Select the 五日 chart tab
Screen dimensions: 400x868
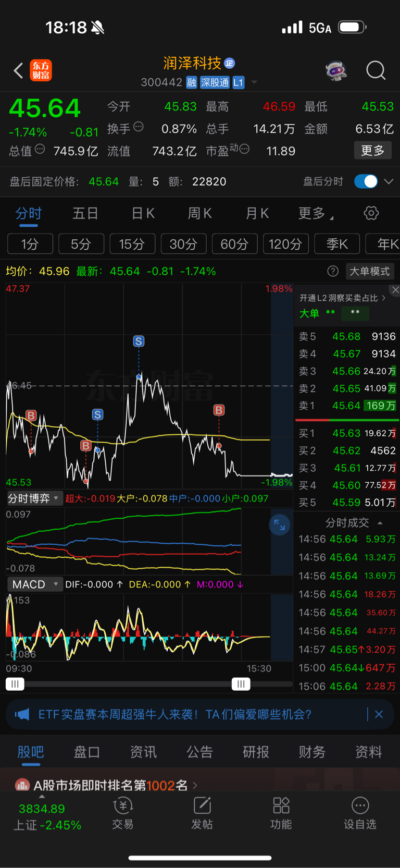pyautogui.click(x=85, y=213)
